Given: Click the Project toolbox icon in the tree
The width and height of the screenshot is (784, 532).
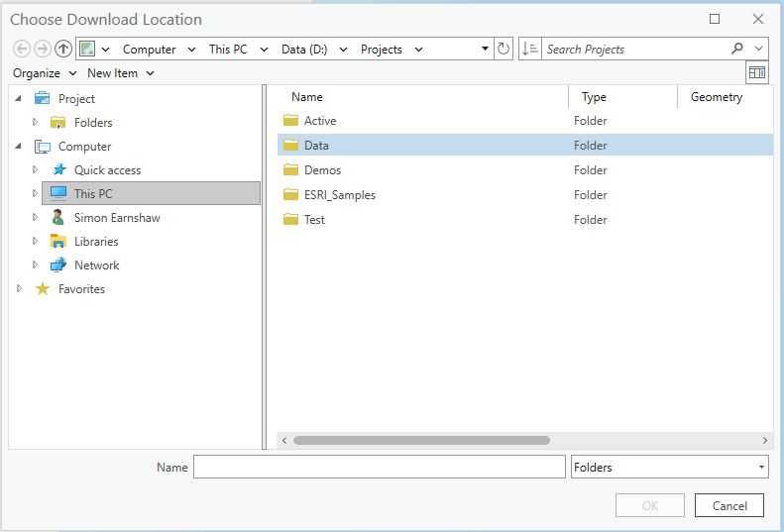Looking at the screenshot, I should [x=42, y=98].
